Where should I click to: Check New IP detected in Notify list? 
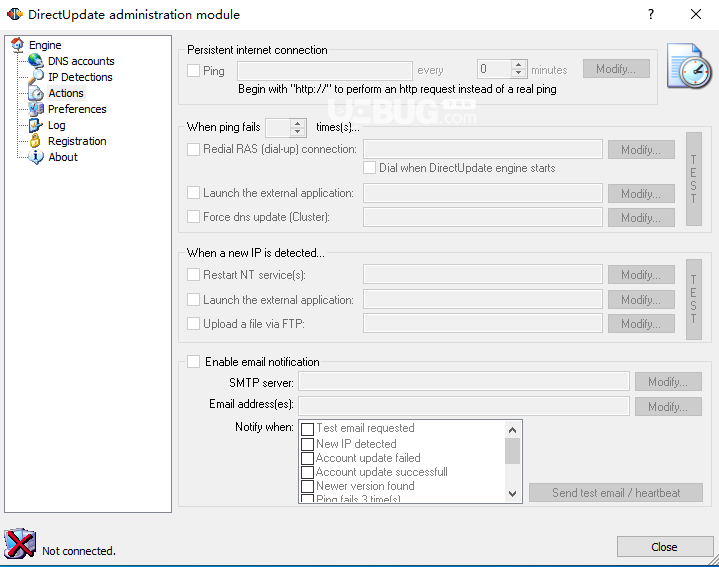click(307, 444)
